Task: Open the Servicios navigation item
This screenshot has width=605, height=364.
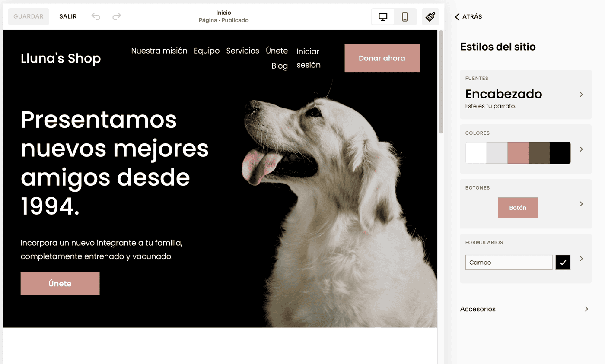Action: [x=242, y=51]
